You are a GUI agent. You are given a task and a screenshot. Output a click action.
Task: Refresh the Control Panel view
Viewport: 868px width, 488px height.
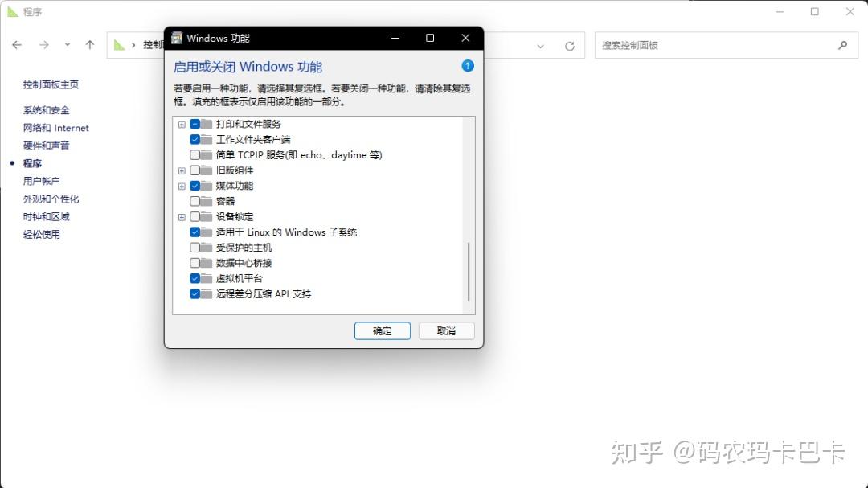tap(570, 46)
